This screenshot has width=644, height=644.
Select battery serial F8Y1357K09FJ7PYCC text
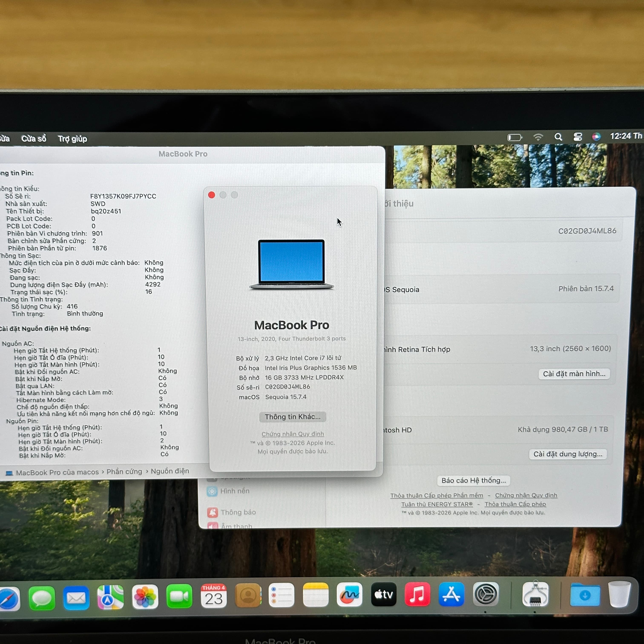point(123,196)
